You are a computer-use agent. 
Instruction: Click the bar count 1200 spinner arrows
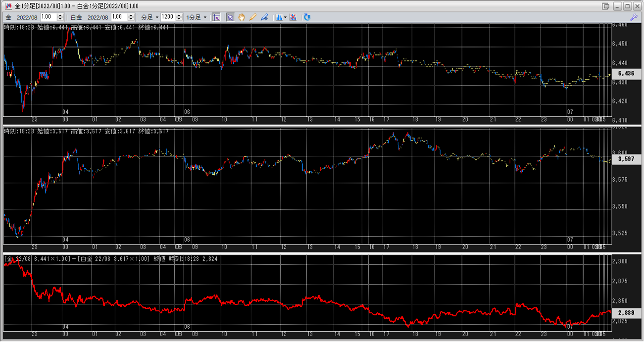coord(179,17)
